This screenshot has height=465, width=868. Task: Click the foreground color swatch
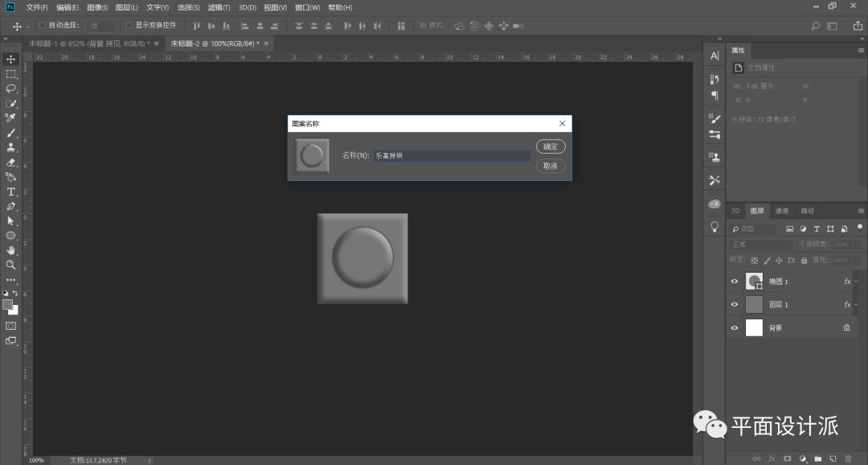click(8, 305)
